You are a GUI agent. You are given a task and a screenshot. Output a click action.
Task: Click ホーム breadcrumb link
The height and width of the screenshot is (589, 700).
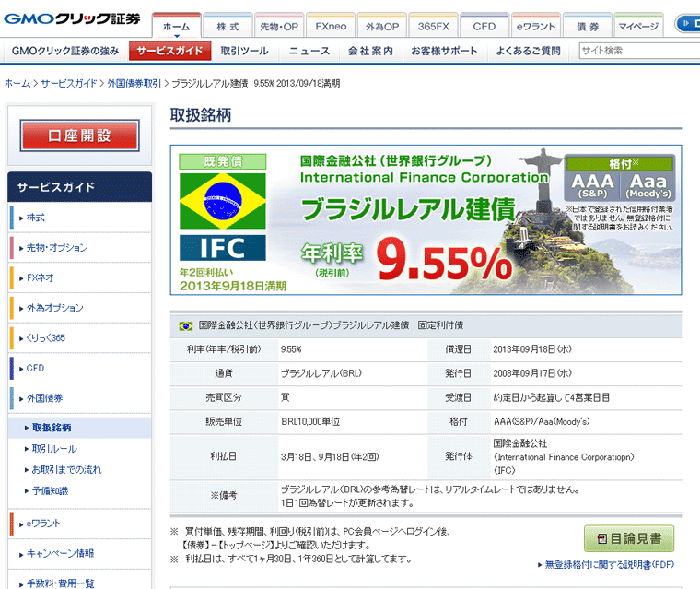click(x=17, y=84)
